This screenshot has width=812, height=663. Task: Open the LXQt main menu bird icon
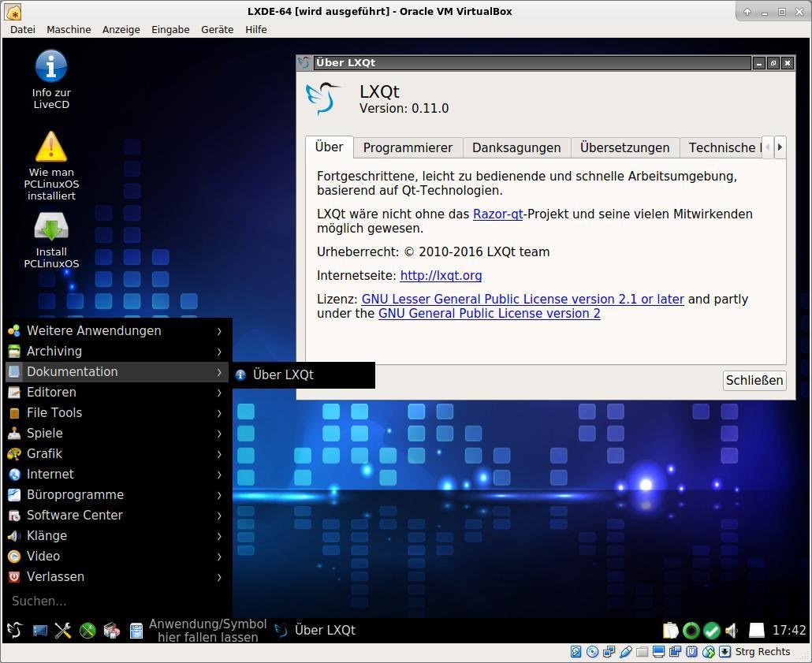pyautogui.click(x=14, y=631)
